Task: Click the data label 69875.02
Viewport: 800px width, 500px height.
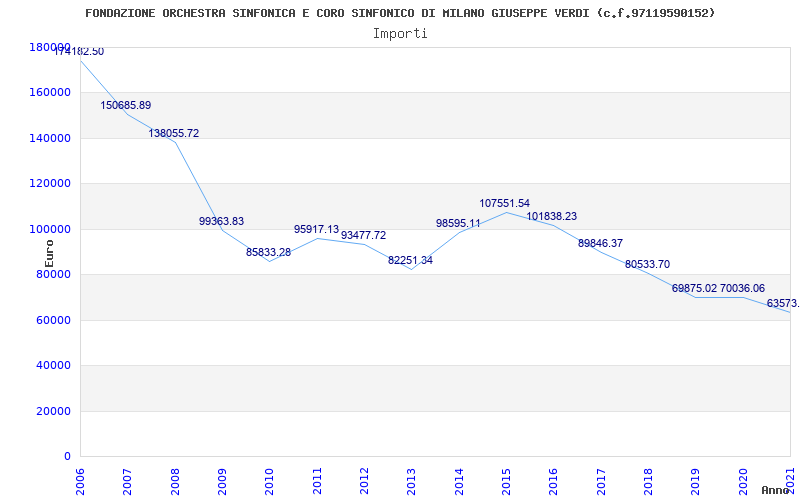Action: (694, 288)
